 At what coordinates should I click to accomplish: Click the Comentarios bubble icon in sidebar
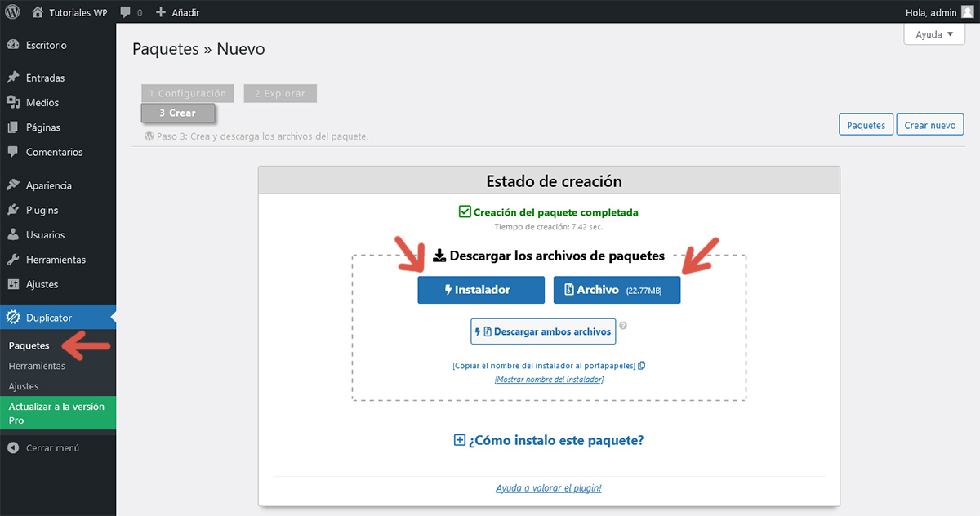pos(13,152)
